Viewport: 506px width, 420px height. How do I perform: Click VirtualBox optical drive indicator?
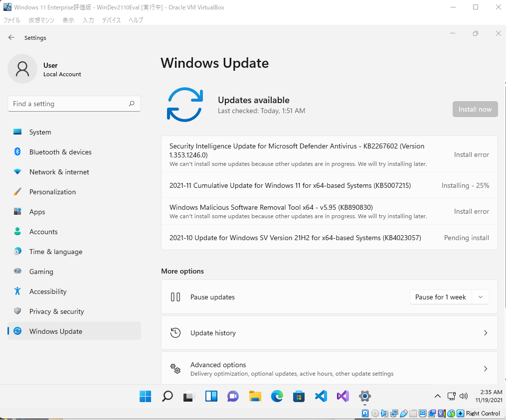point(375,413)
